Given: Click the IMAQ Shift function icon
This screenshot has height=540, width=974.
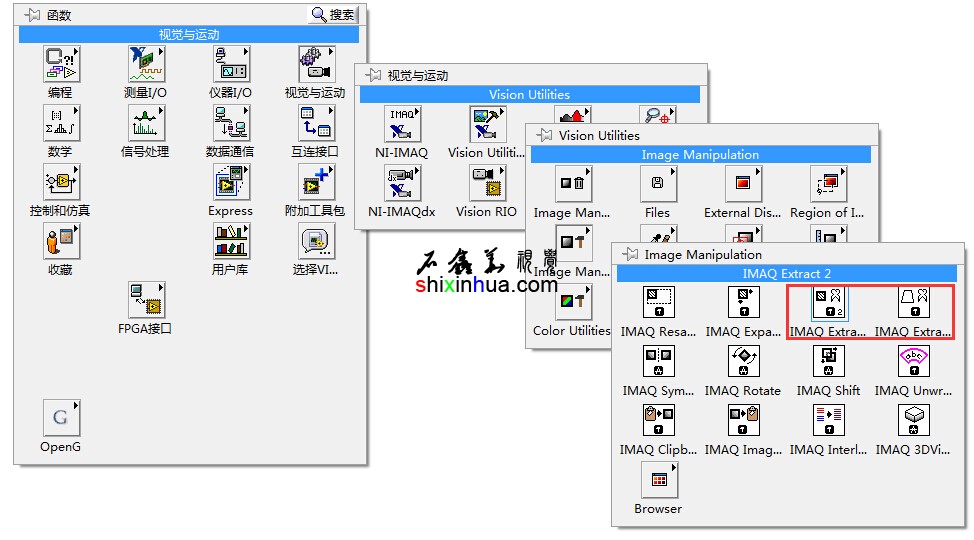Looking at the screenshot, I should (828, 361).
